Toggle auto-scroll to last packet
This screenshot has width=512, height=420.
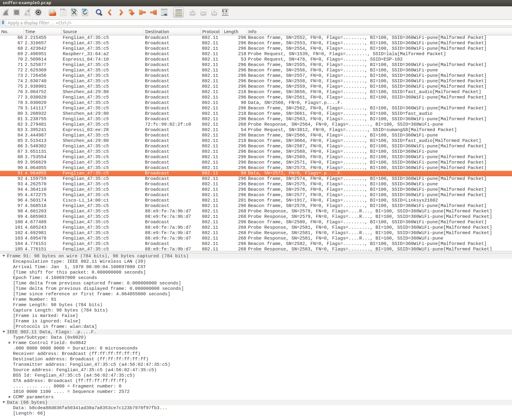click(164, 12)
